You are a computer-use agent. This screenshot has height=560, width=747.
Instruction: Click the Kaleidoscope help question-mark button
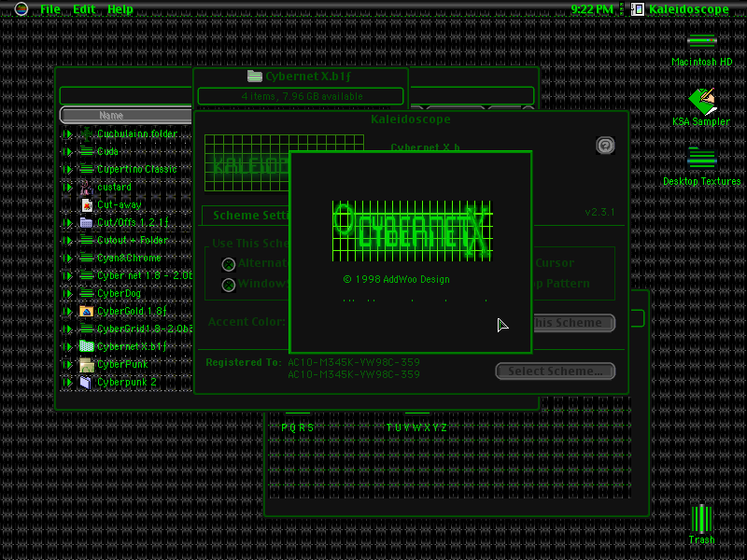pyautogui.click(x=605, y=146)
